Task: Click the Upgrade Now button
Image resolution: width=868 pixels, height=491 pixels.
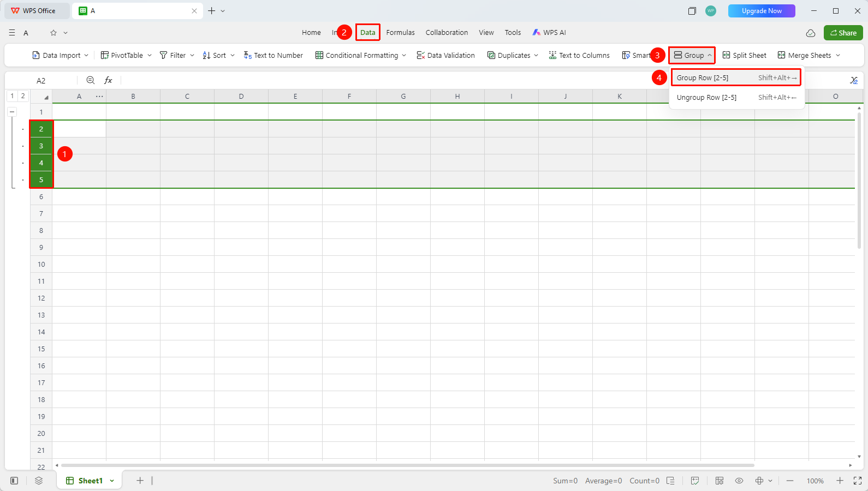Action: click(762, 11)
